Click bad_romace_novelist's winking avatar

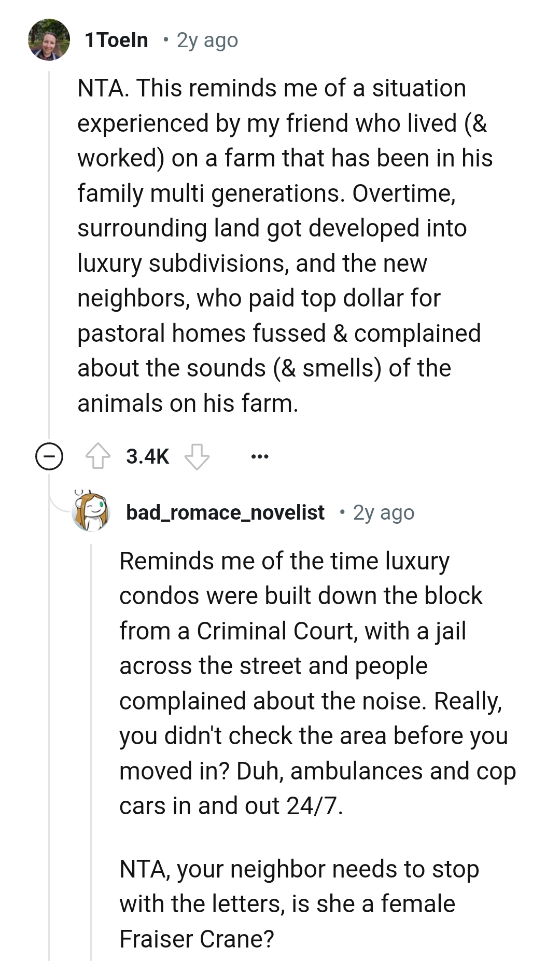(x=91, y=513)
